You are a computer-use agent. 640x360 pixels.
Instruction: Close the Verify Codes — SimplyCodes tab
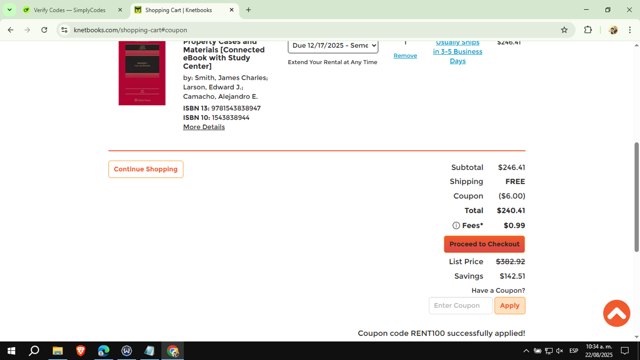(x=120, y=10)
